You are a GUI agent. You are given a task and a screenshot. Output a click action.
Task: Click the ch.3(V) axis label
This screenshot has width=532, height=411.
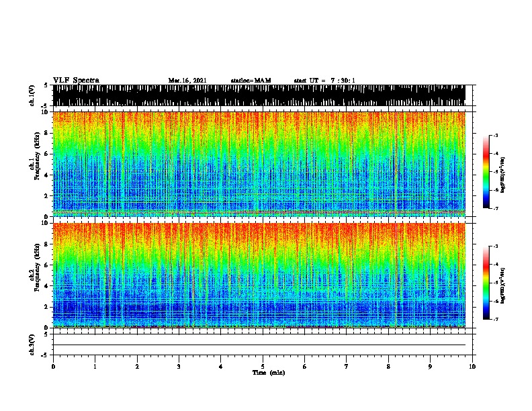click(x=32, y=345)
